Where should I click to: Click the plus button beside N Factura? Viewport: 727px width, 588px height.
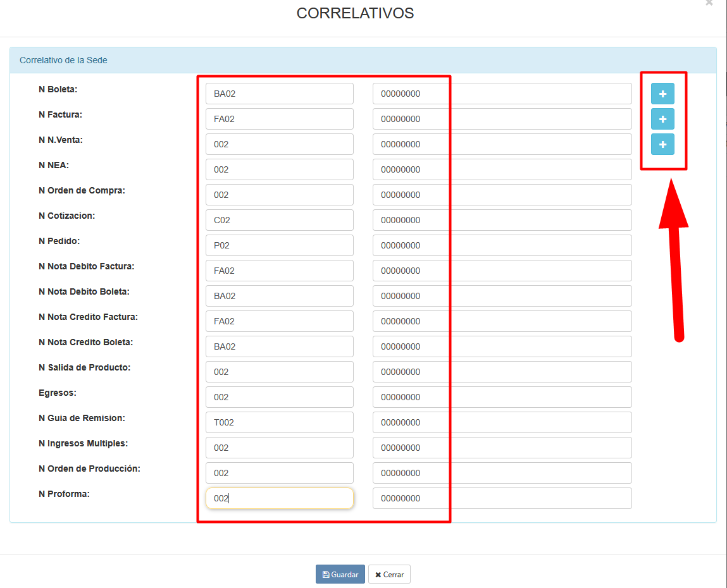[662, 119]
